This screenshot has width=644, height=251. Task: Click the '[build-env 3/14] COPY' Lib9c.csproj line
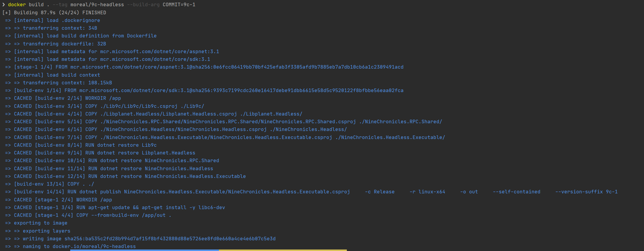[x=105, y=106]
